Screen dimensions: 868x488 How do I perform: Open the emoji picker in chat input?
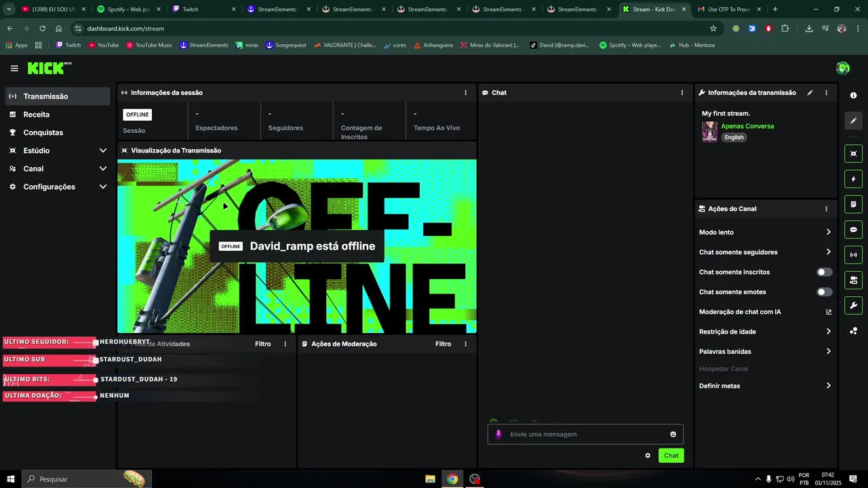pyautogui.click(x=673, y=434)
